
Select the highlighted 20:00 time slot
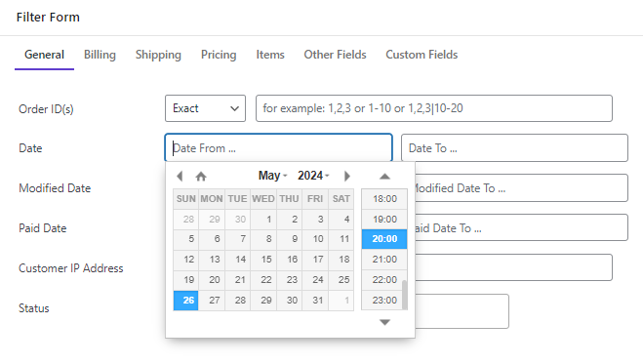click(384, 239)
